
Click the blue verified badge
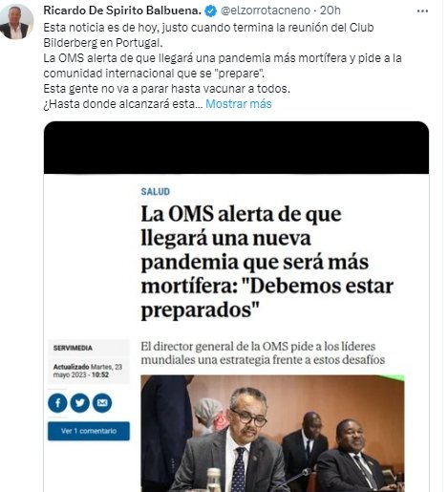[210, 11]
